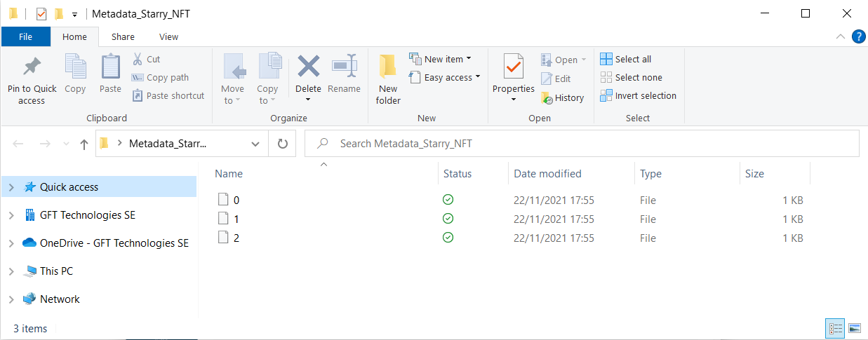The height and width of the screenshot is (340, 868).
Task: Click the Cut scissors icon
Action: point(138,59)
